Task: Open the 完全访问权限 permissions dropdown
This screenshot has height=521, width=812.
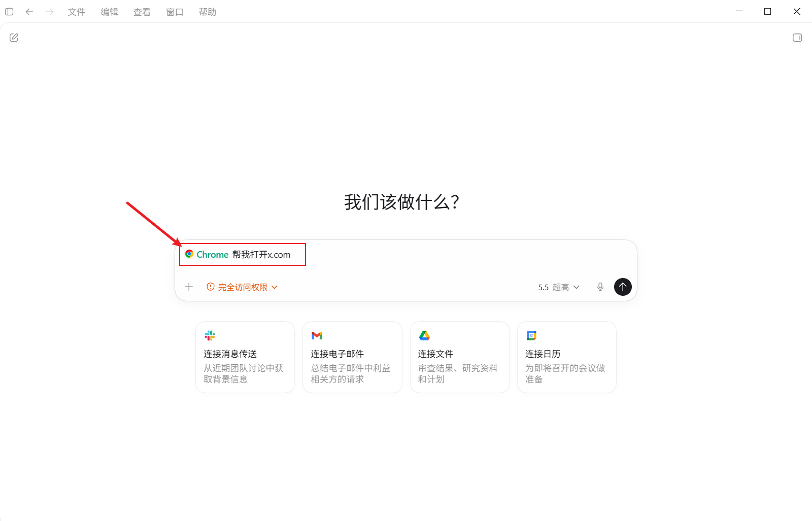Action: coord(242,287)
